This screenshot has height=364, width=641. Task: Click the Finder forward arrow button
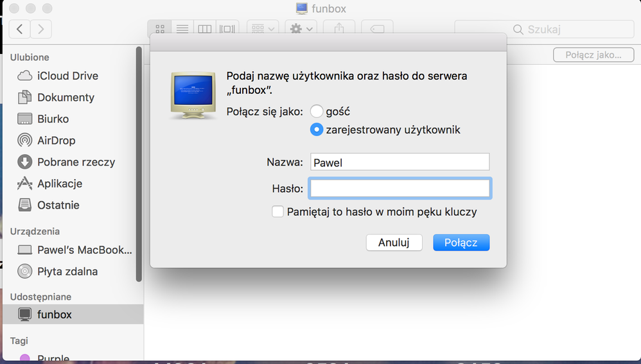[x=41, y=29]
